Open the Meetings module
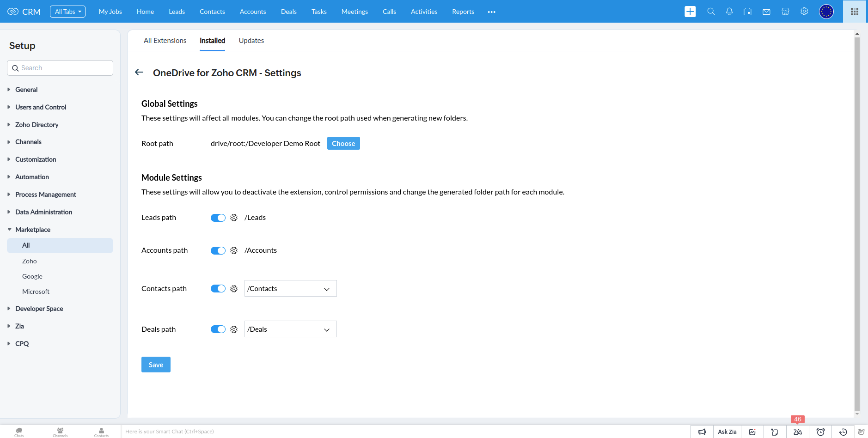This screenshot has height=438, width=868. 355,12
